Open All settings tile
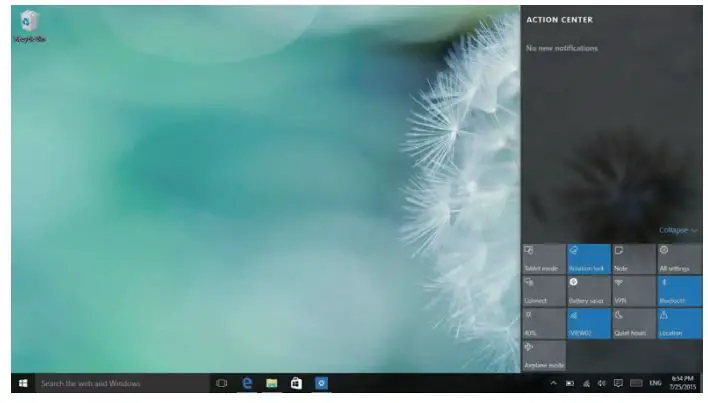Viewport: 708px width, 403px height. click(x=680, y=259)
